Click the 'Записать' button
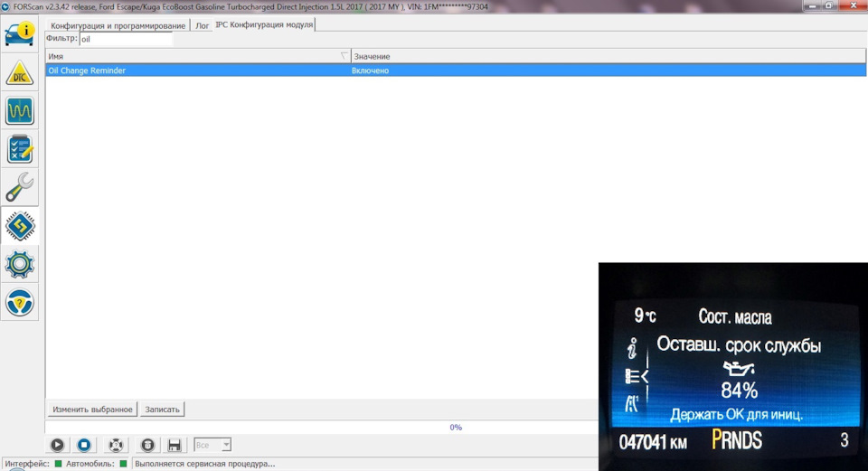 tap(162, 409)
